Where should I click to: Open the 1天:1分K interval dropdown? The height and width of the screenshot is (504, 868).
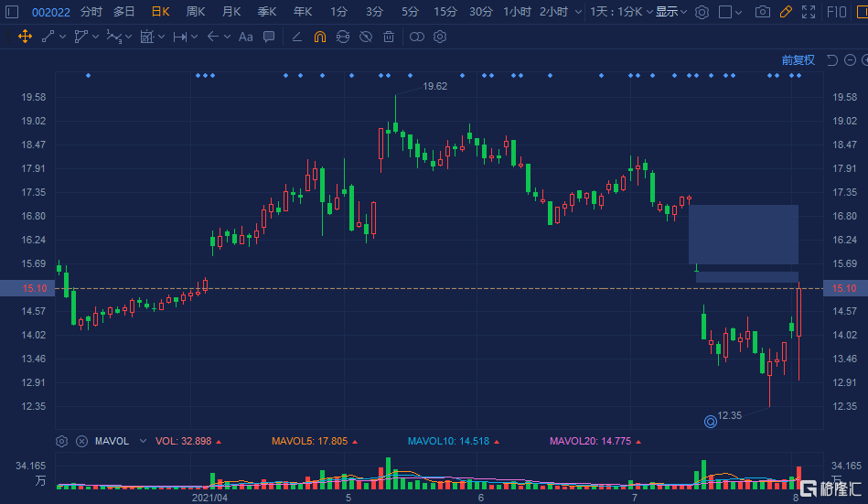click(621, 12)
